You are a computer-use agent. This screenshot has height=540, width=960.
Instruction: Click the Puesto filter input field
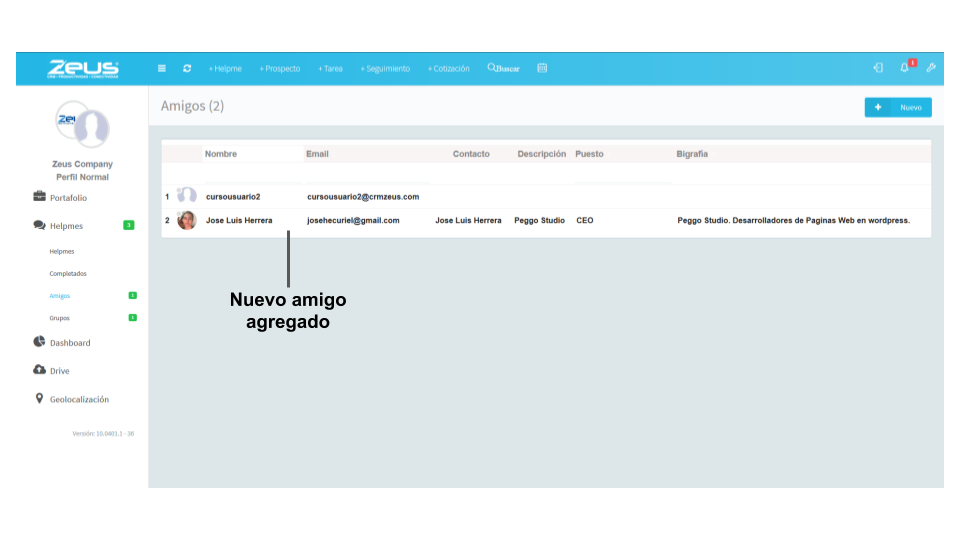(623, 174)
